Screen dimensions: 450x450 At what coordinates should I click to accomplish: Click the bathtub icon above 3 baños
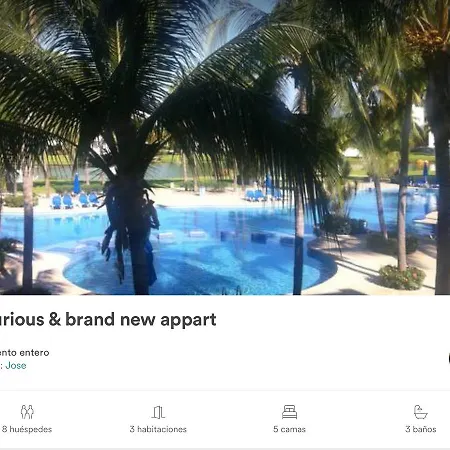point(421,412)
